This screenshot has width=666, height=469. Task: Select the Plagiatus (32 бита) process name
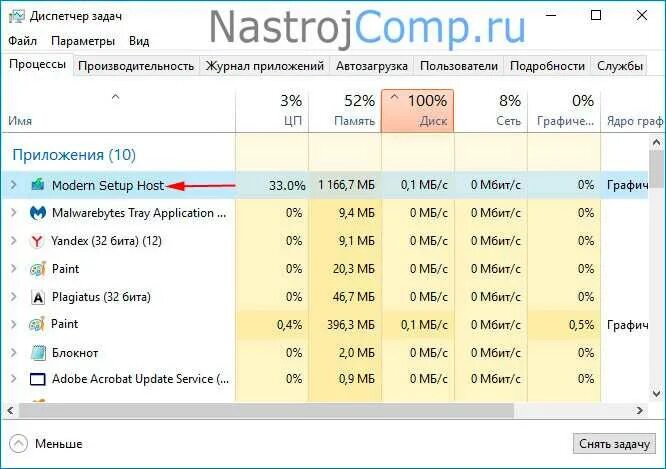pos(101,297)
